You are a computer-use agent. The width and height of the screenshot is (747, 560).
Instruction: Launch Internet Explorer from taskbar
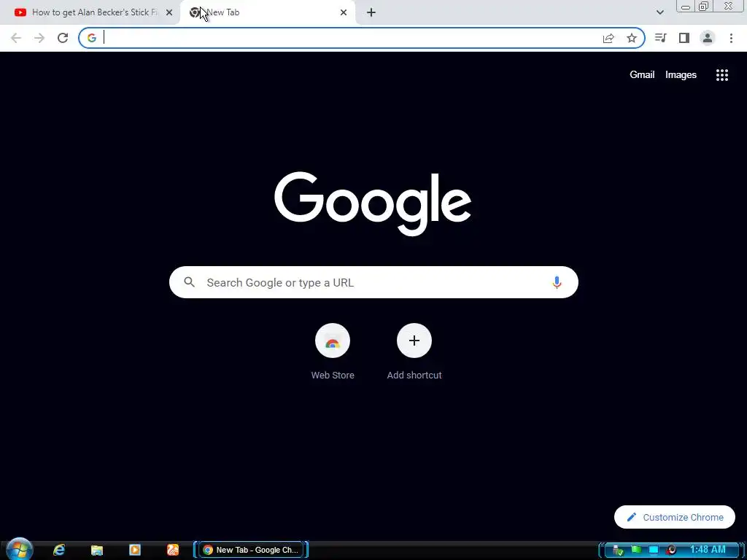click(59, 550)
